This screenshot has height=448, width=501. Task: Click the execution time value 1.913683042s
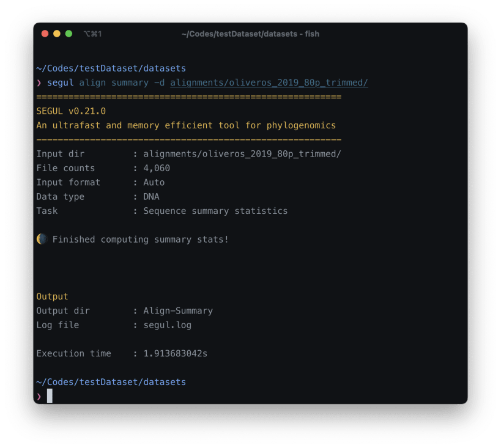coord(176,353)
